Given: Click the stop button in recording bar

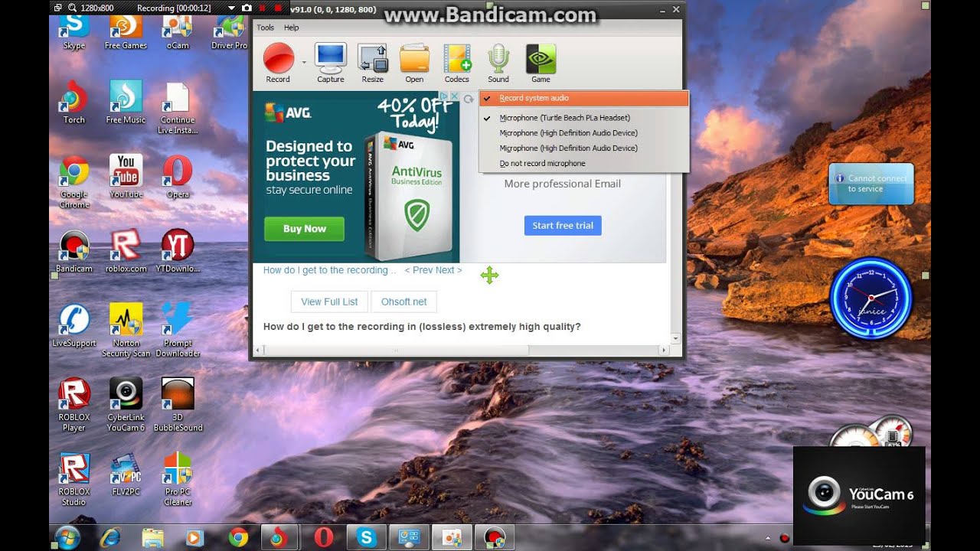Looking at the screenshot, I should click(277, 8).
